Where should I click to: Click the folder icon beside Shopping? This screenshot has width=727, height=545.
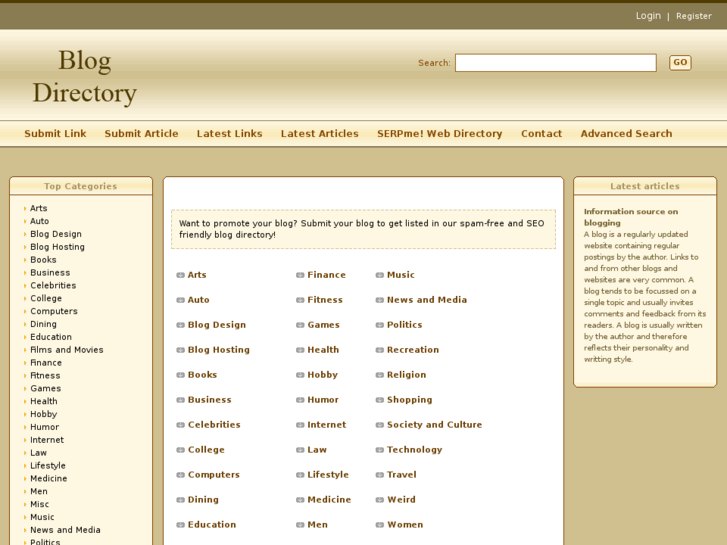point(380,400)
